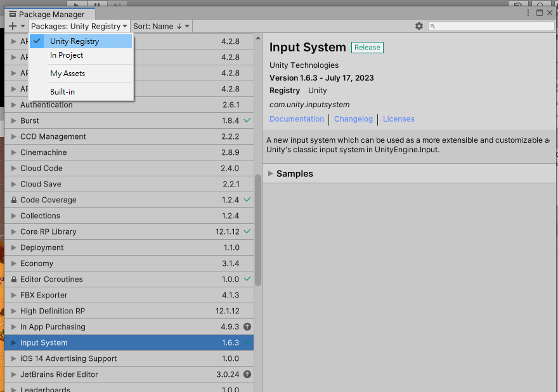Click the com.unity.inputsystem package name
This screenshot has width=558, height=392.
click(x=309, y=105)
